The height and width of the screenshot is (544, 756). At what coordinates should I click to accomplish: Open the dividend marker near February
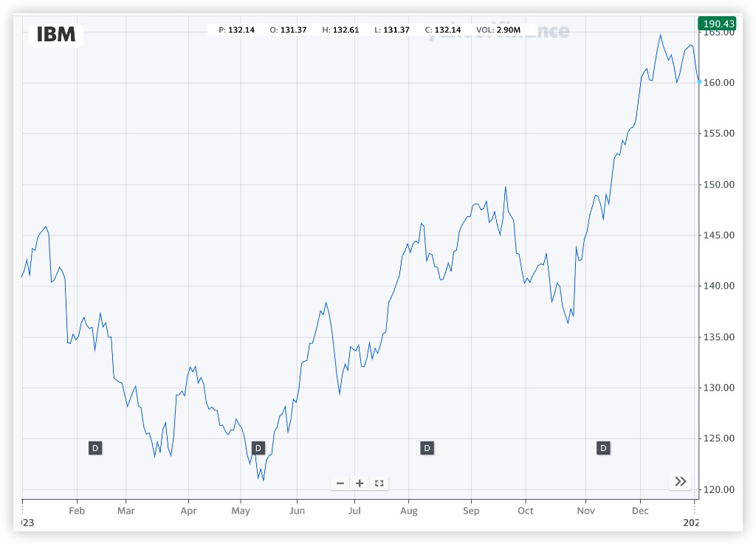[95, 448]
